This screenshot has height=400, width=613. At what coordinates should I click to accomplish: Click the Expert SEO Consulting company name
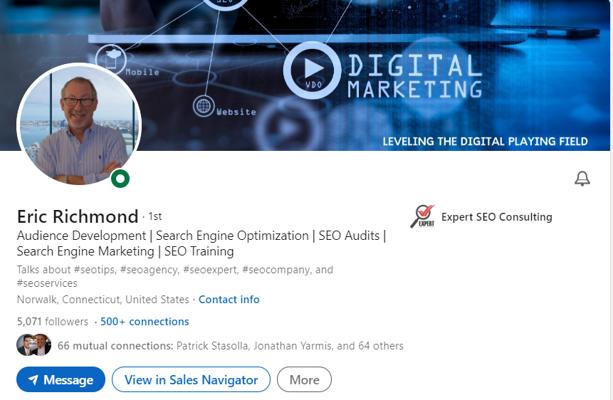click(x=496, y=217)
